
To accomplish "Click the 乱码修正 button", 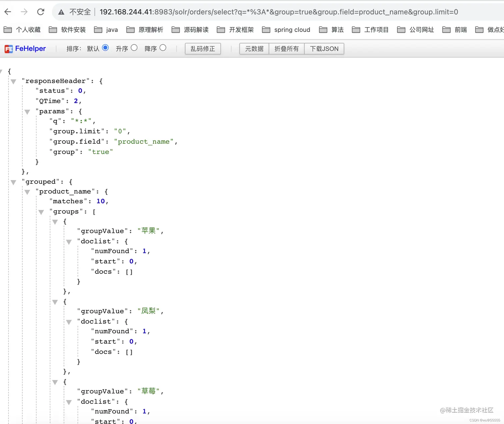I will [203, 49].
